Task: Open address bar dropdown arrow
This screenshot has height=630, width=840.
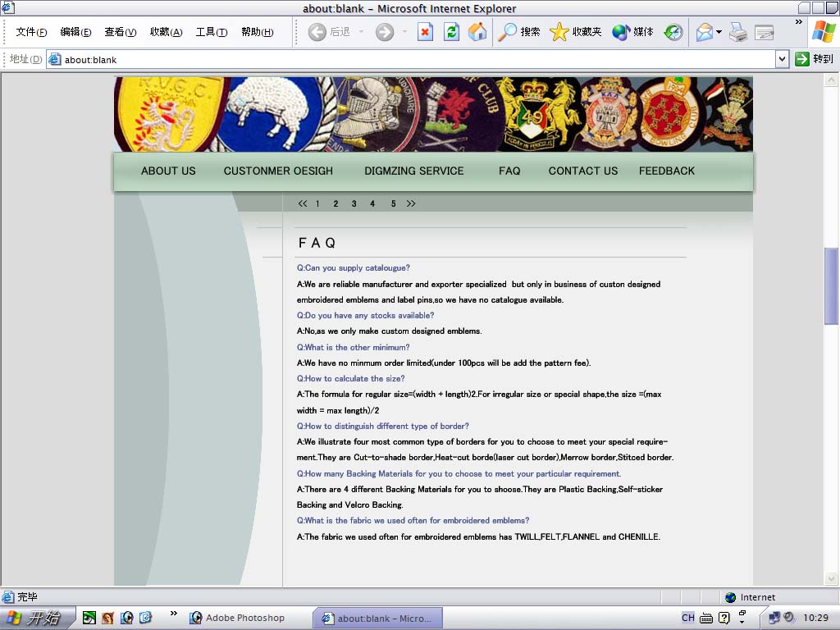Action: coord(782,59)
